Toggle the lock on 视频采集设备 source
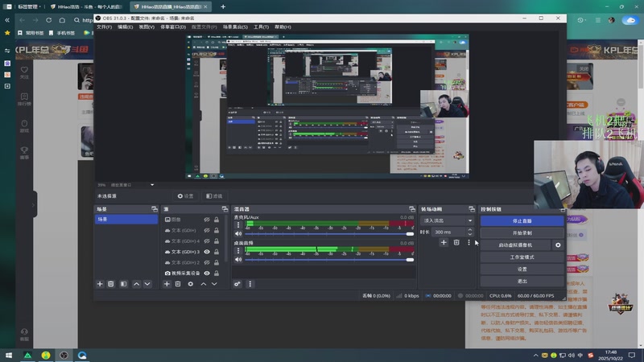The height and width of the screenshot is (362, 644). tap(217, 274)
